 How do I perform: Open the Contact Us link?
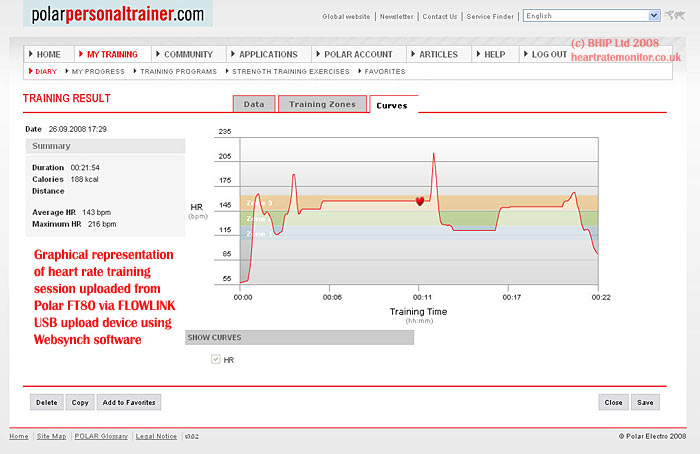click(440, 17)
